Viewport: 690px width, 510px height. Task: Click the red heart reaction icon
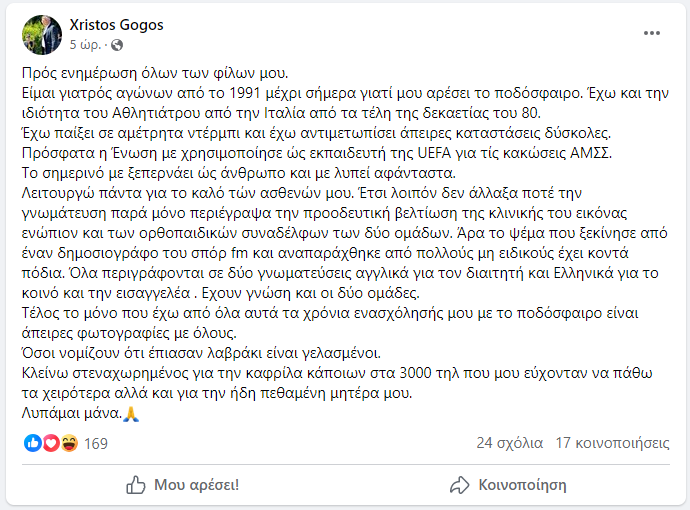tap(50, 443)
